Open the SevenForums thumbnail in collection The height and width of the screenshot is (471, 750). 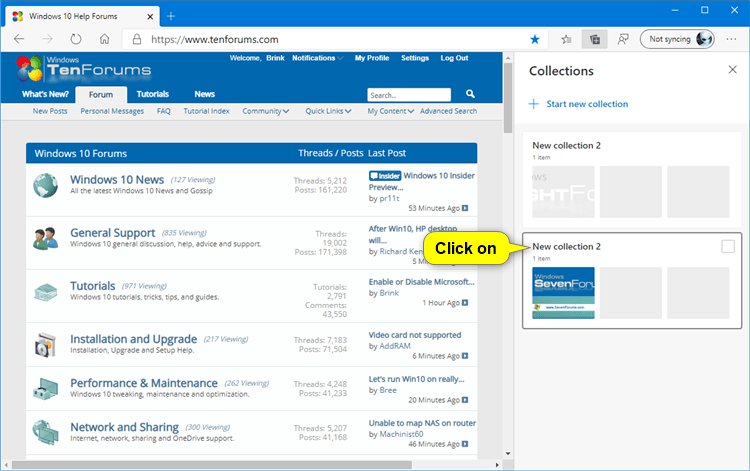563,293
